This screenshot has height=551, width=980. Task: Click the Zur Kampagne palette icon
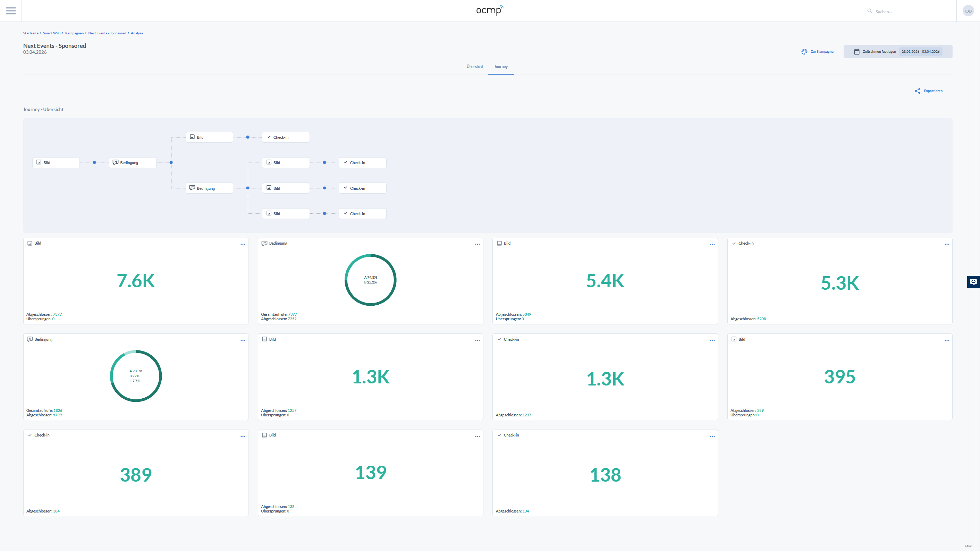(804, 52)
